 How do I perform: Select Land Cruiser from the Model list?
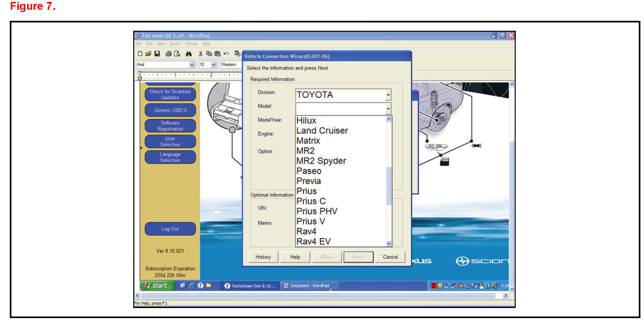click(340, 131)
